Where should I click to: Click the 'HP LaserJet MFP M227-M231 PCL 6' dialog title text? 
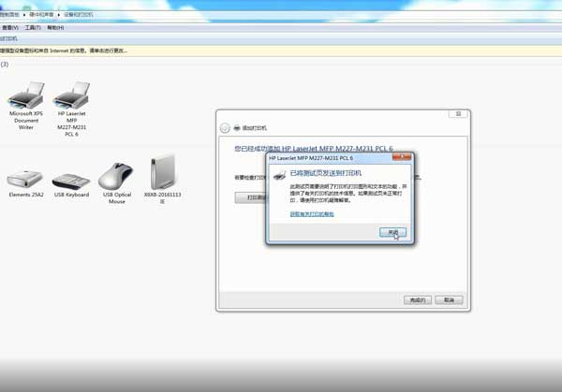pyautogui.click(x=311, y=158)
